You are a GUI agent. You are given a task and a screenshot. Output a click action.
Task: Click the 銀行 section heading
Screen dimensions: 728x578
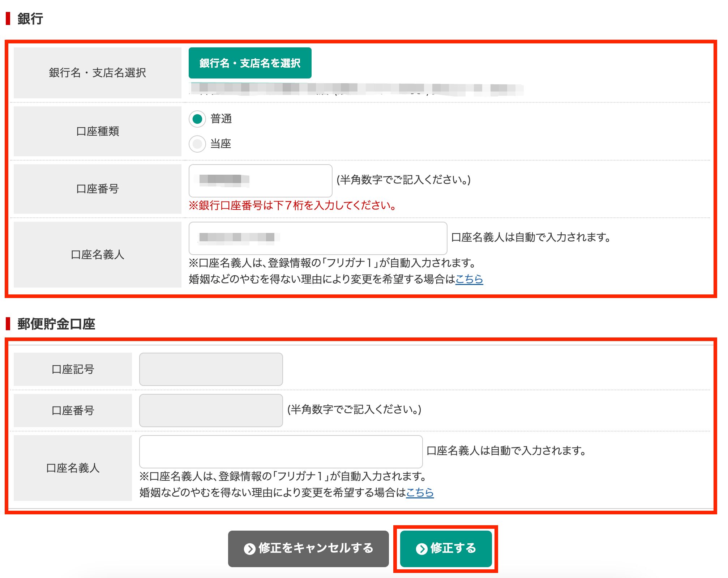pyautogui.click(x=30, y=18)
